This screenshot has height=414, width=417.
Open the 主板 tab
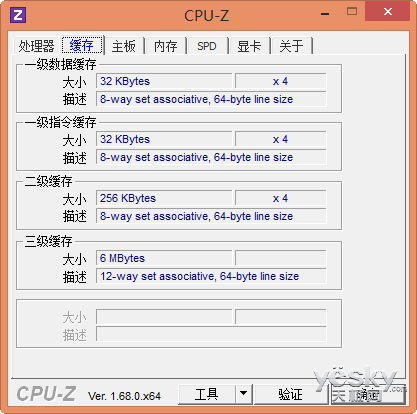[x=124, y=46]
